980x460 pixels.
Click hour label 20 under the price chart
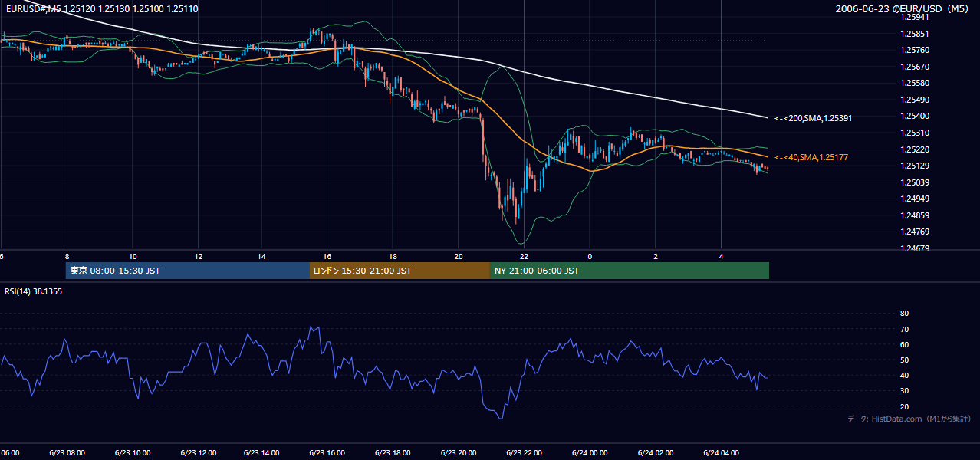coord(459,256)
